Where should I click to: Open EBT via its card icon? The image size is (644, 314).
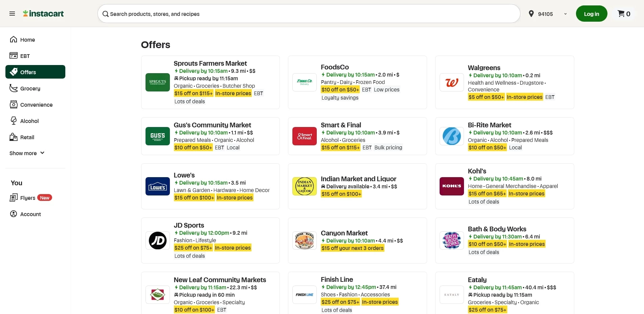pyautogui.click(x=14, y=56)
